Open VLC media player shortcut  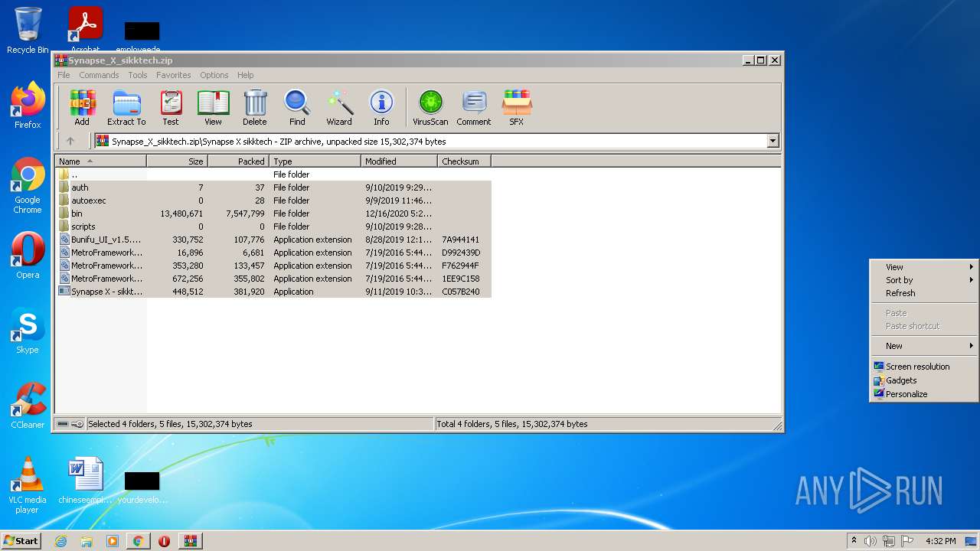click(x=28, y=485)
